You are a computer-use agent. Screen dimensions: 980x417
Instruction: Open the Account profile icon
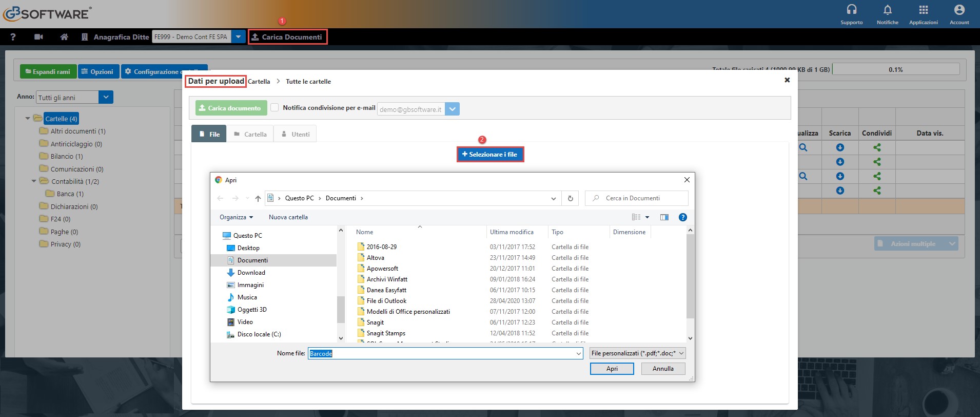pos(959,10)
